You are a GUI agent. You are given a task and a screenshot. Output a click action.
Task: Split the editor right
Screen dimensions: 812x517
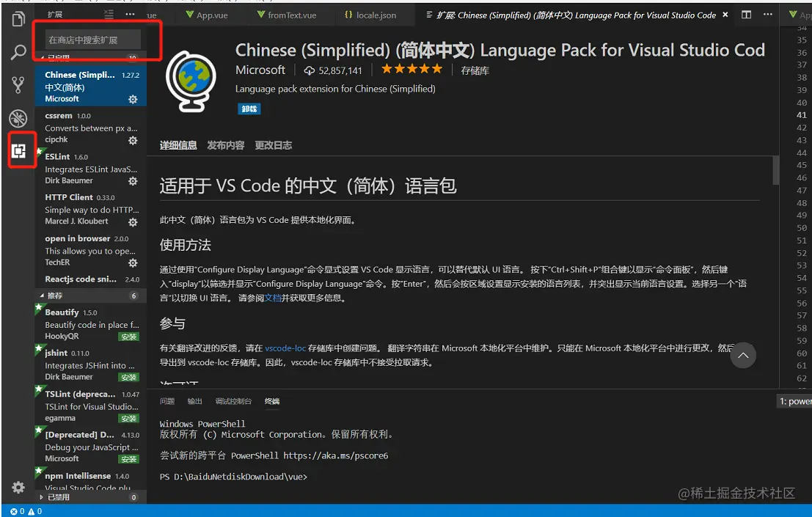(746, 15)
